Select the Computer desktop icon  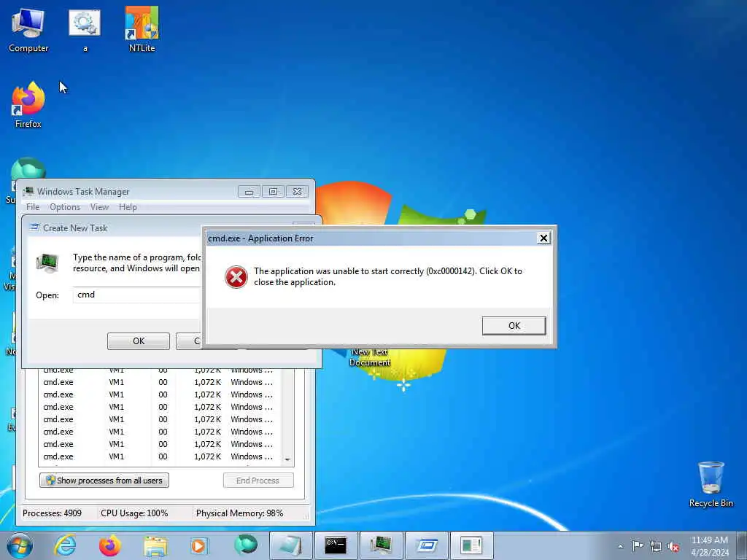28,31
